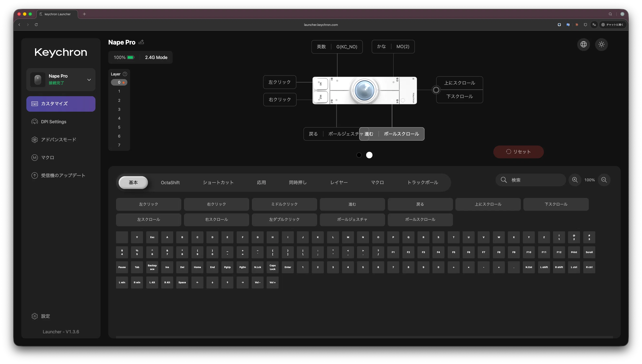Click the horizontal scrollbar below the keycode panel

coord(364,337)
